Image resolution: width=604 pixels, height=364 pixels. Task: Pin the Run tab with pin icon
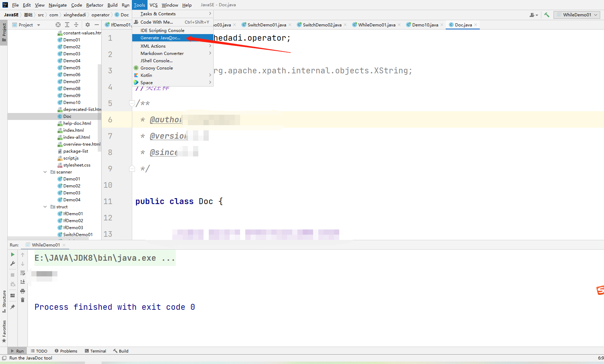(13, 307)
